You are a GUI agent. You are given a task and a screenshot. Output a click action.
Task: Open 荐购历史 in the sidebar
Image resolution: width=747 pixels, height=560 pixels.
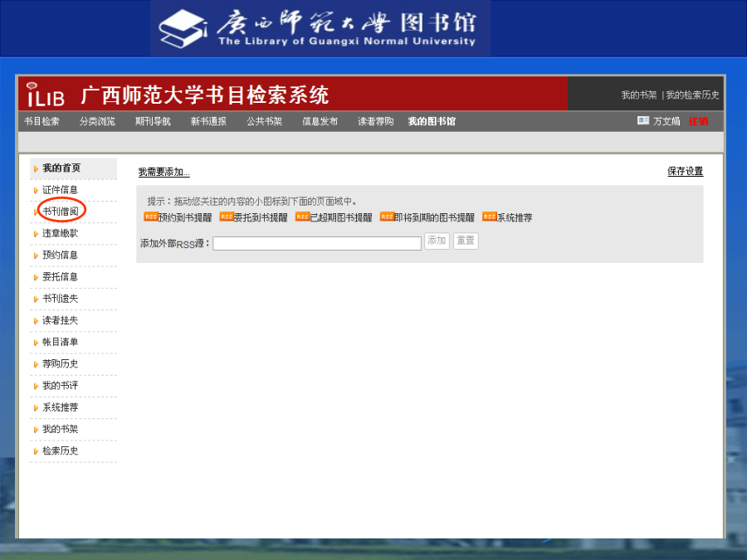pyautogui.click(x=60, y=364)
